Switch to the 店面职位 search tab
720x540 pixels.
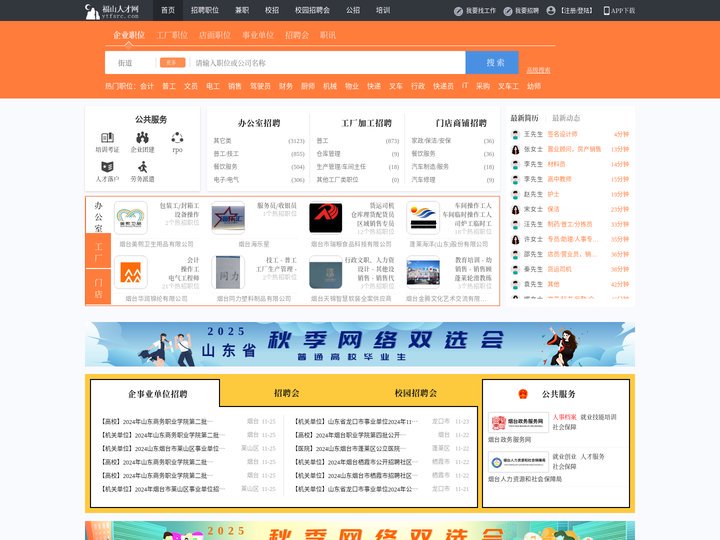[x=215, y=35]
